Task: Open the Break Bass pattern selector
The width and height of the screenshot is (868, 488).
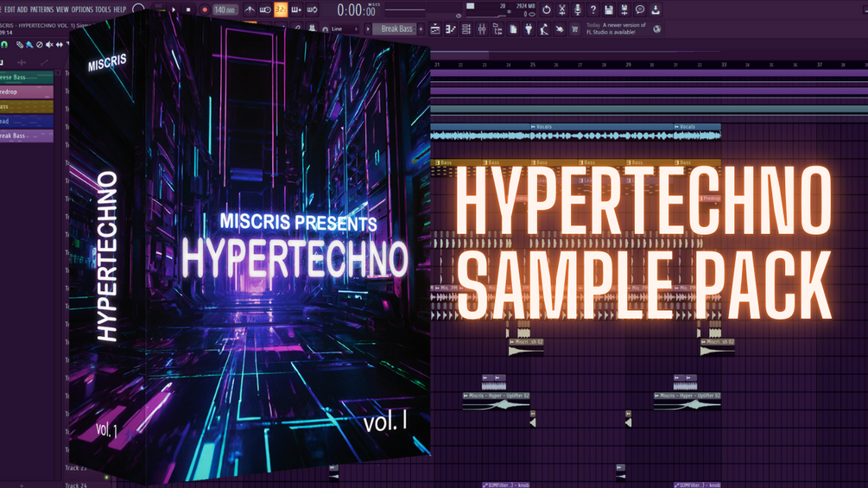Action: [x=394, y=29]
